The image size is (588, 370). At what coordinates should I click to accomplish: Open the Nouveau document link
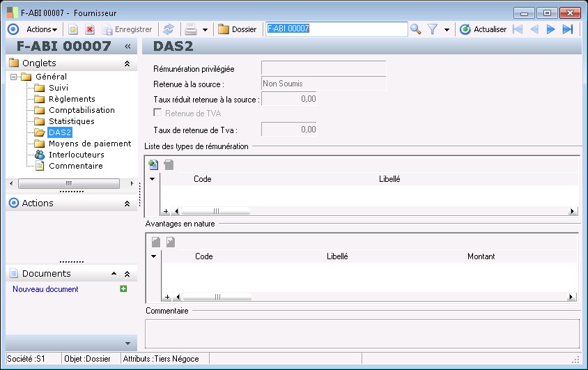45,289
